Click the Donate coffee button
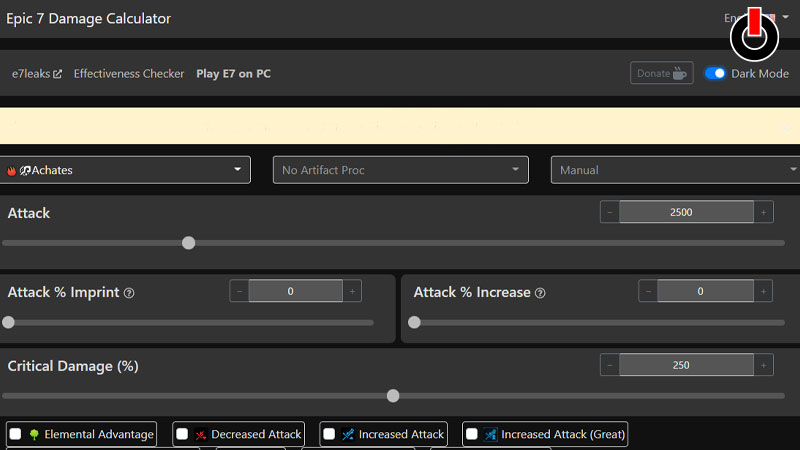This screenshot has width=800, height=450. tap(661, 73)
